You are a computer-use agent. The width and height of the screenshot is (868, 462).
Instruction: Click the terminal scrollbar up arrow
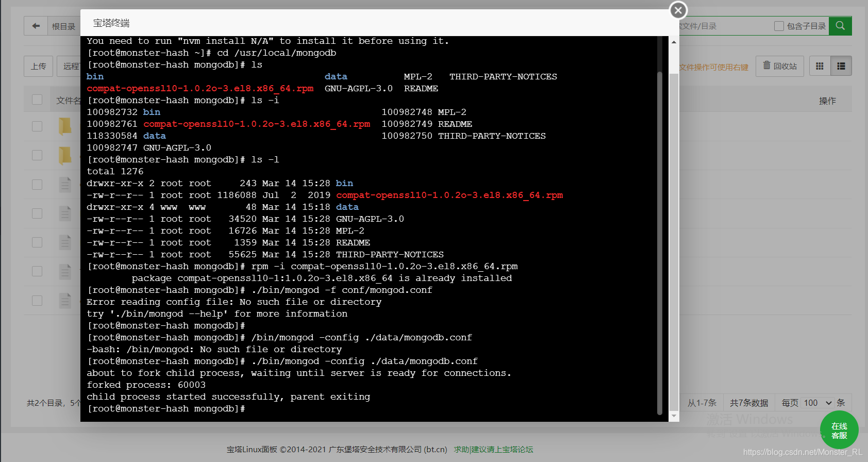click(674, 42)
